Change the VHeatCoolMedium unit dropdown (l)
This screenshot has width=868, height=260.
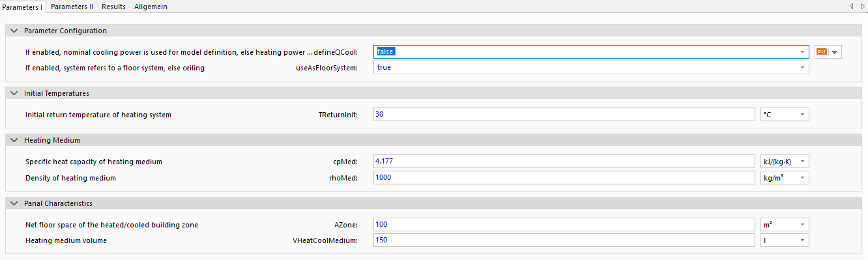click(785, 240)
